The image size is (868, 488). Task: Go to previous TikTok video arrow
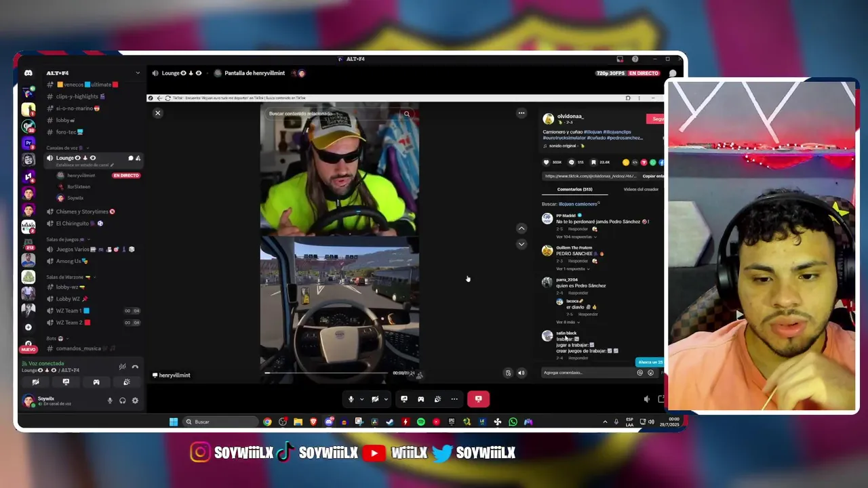pyautogui.click(x=521, y=228)
